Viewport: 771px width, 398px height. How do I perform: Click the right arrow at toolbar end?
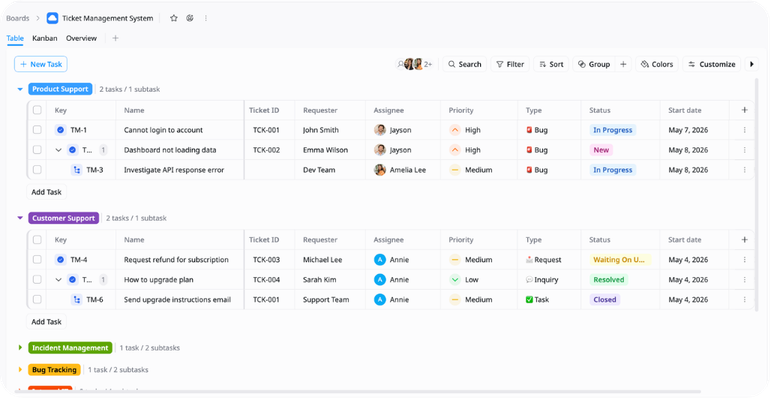751,64
